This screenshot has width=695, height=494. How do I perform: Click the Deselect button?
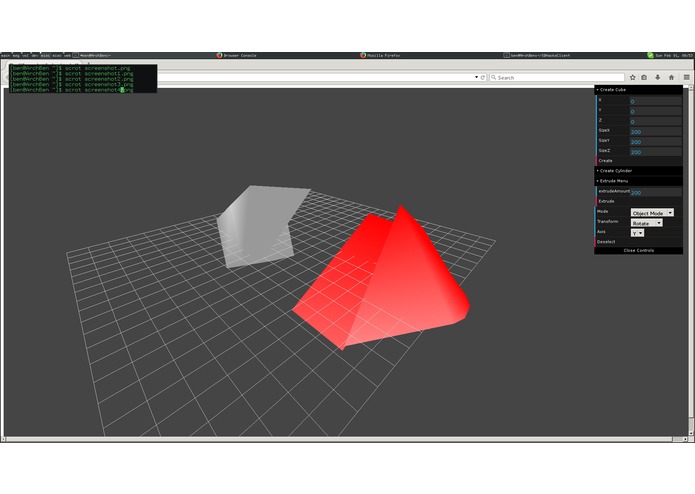pos(639,241)
